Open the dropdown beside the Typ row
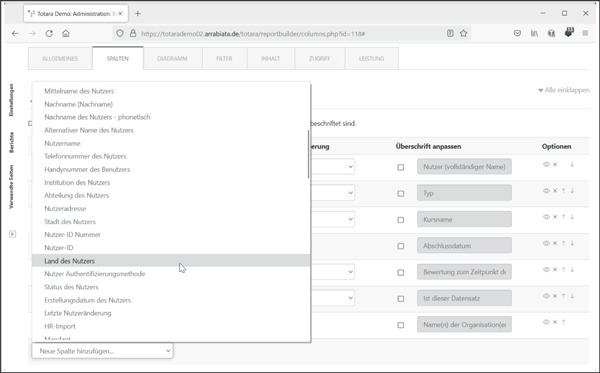The width and height of the screenshot is (600, 373). (x=333, y=193)
